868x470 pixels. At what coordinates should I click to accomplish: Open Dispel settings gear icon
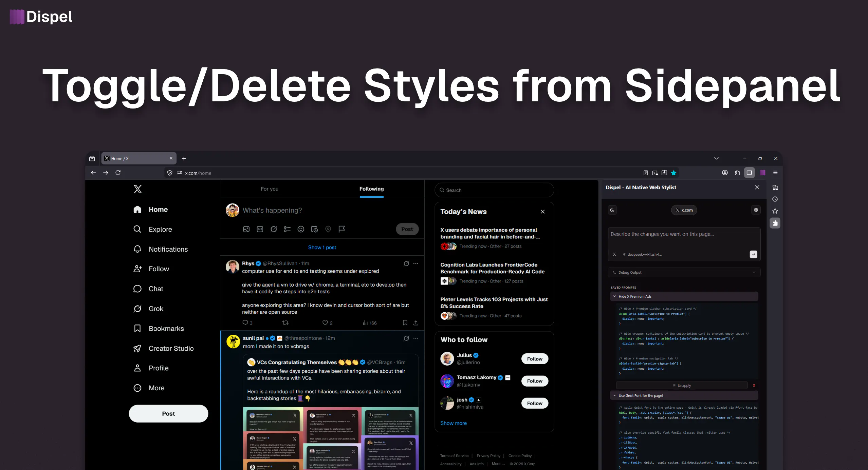pyautogui.click(x=756, y=210)
